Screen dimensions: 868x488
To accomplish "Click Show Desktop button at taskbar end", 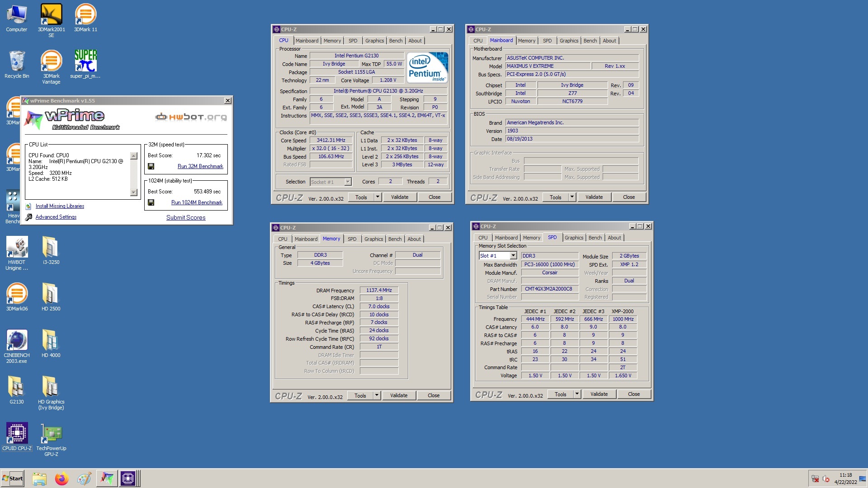I will pyautogui.click(x=863, y=479).
